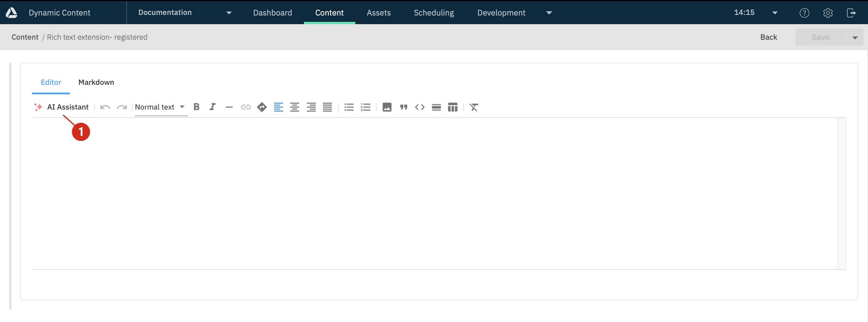The height and width of the screenshot is (322, 868).
Task: Justify the text alignment
Action: point(327,107)
